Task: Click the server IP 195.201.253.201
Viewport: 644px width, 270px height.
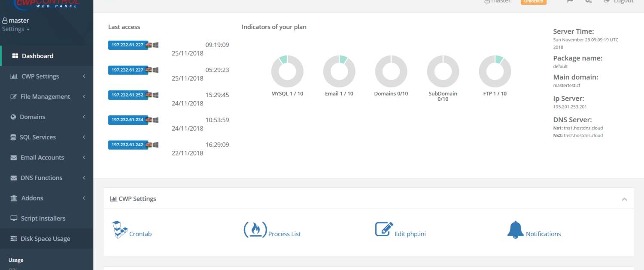Action: tap(570, 107)
